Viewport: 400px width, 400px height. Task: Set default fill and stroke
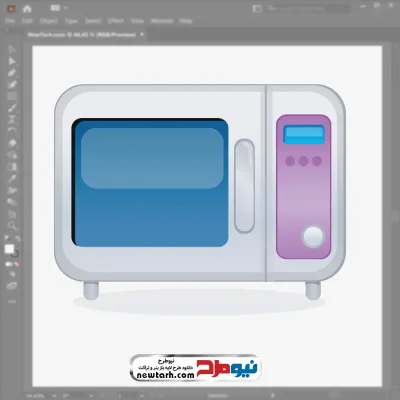pos(7,239)
